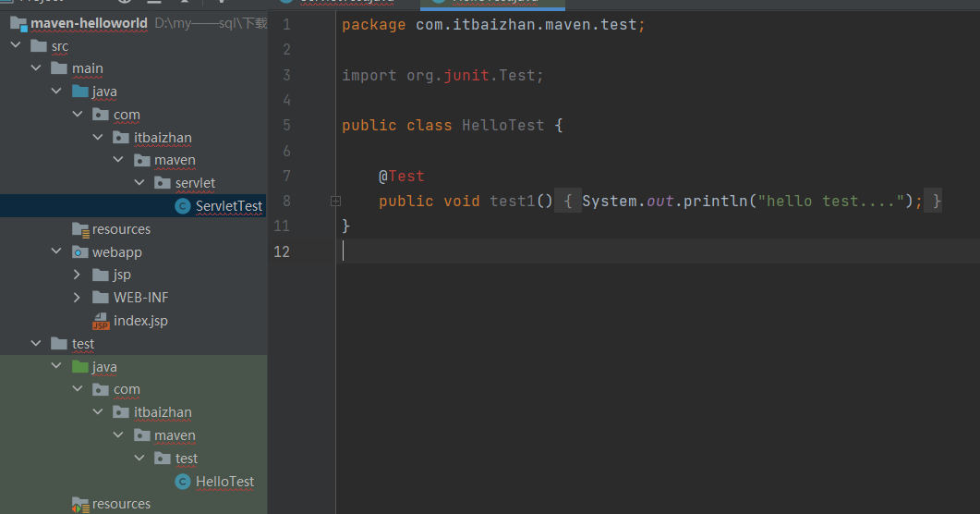Collapse the src folder chevron
Viewport: 980px width, 514px height.
click(x=17, y=45)
